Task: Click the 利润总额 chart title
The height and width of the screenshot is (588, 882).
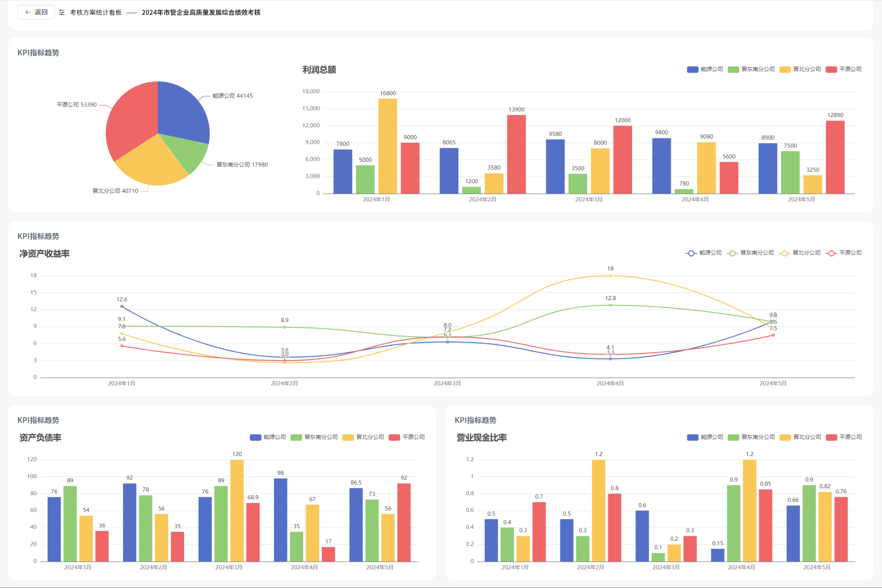Action: pos(319,70)
